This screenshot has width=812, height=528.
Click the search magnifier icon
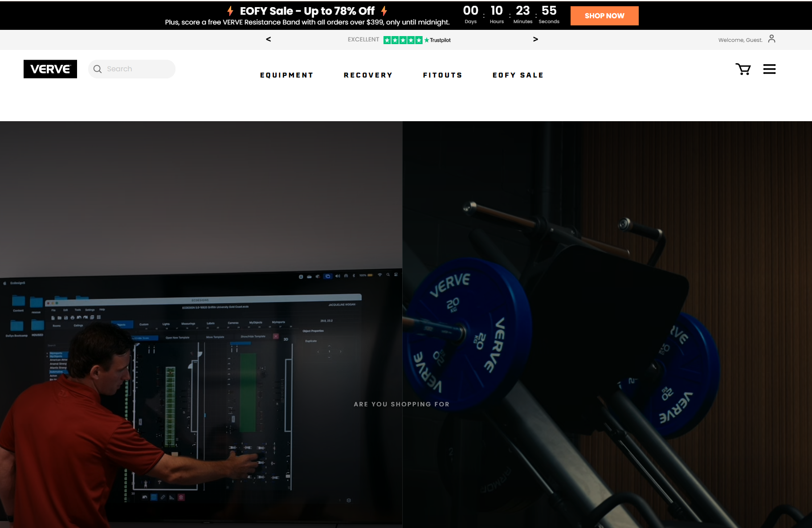[x=98, y=69]
